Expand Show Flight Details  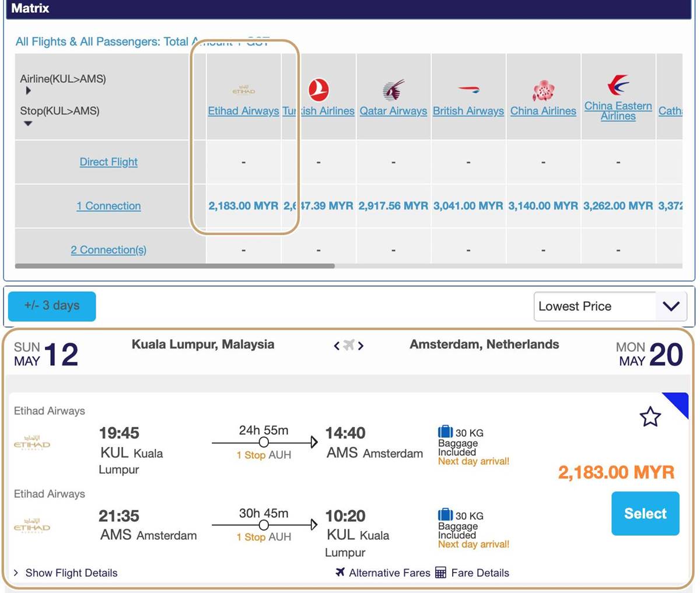point(65,573)
